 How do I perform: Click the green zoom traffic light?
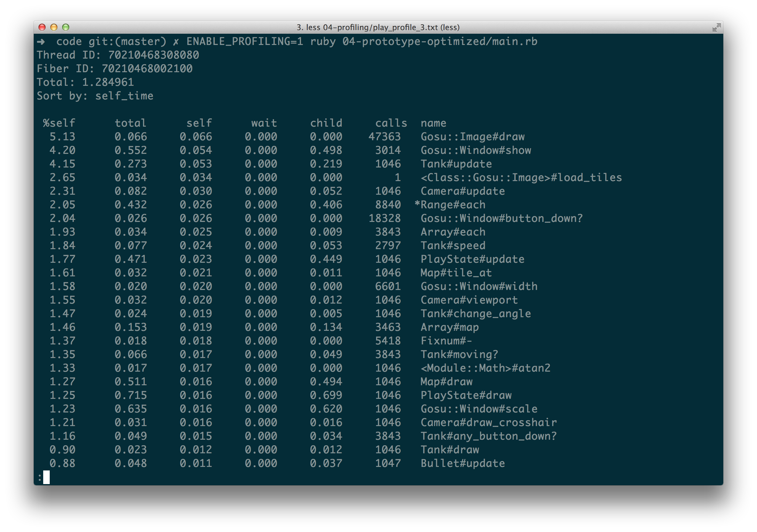(66, 28)
